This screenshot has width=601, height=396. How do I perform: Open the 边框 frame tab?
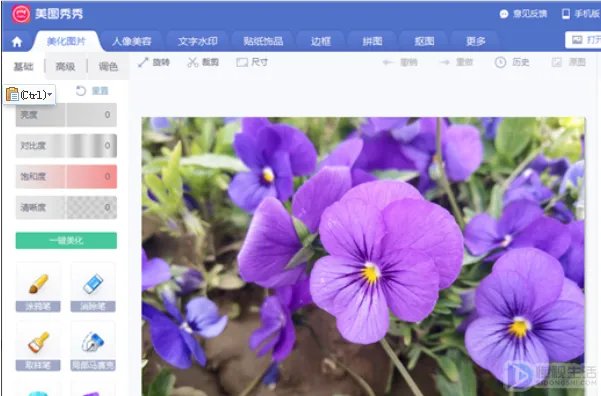point(321,41)
